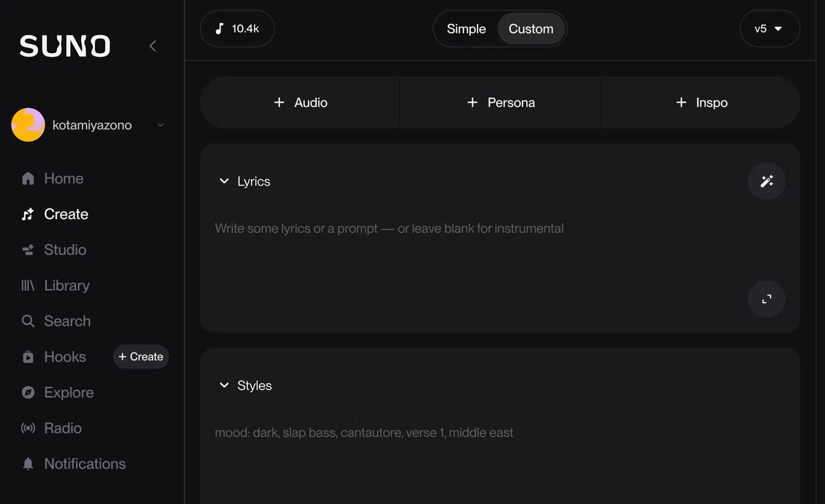The height and width of the screenshot is (504, 825).
Task: Click the Create music note icon
Action: [x=28, y=215]
